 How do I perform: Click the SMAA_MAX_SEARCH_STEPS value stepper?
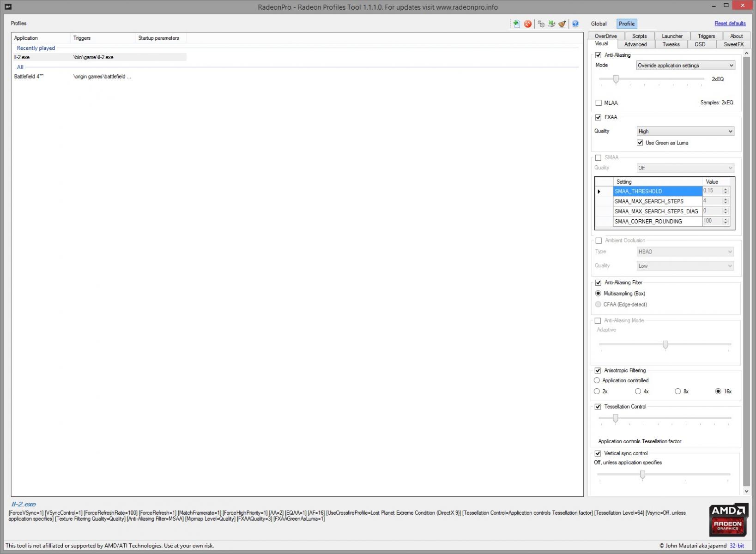pyautogui.click(x=726, y=201)
